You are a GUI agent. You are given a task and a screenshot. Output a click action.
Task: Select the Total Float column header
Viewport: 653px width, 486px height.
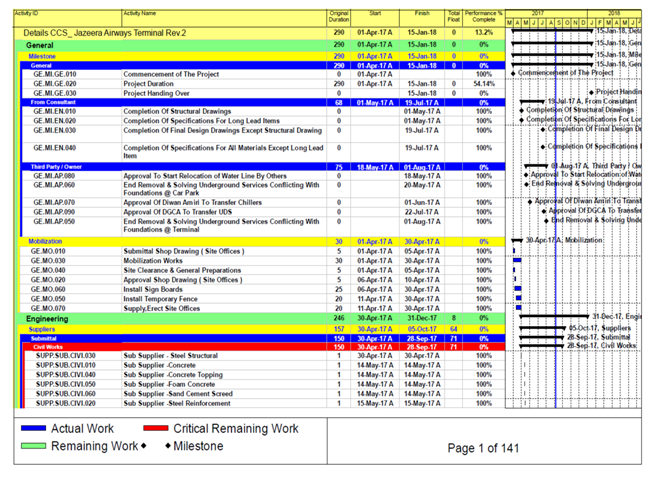454,17
